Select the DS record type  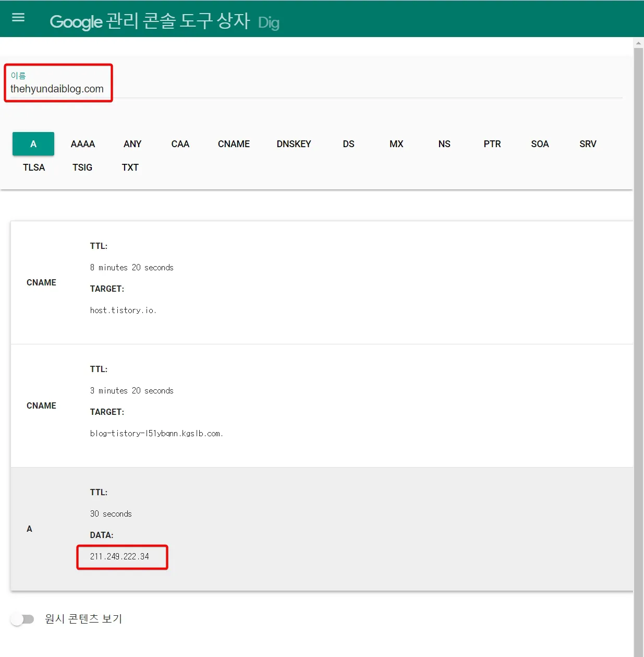pyautogui.click(x=348, y=144)
